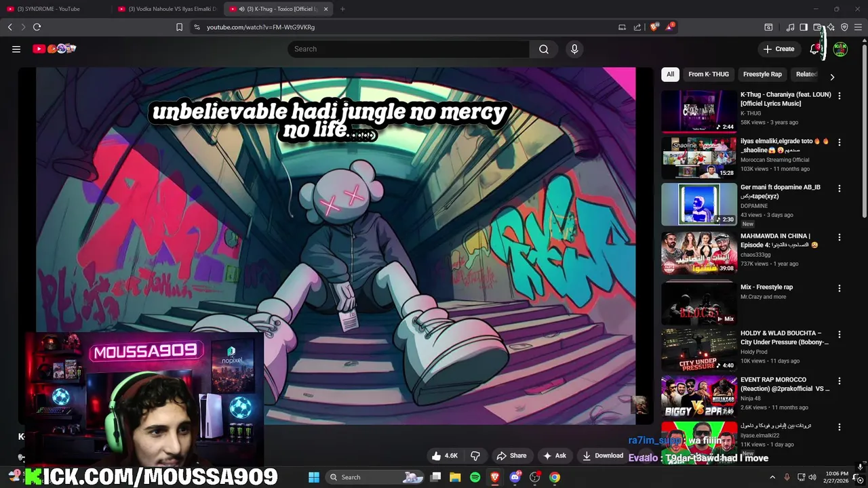
Task: Open options for Mix - Freestyle rap
Action: click(840, 288)
